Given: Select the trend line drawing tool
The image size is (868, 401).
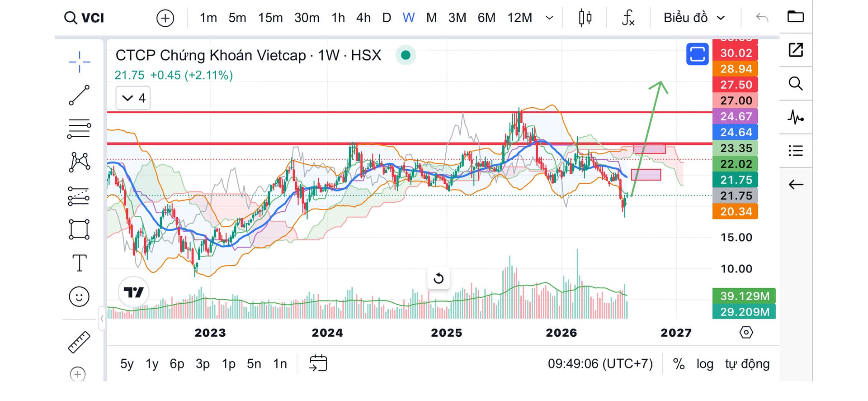Looking at the screenshot, I should [x=79, y=95].
